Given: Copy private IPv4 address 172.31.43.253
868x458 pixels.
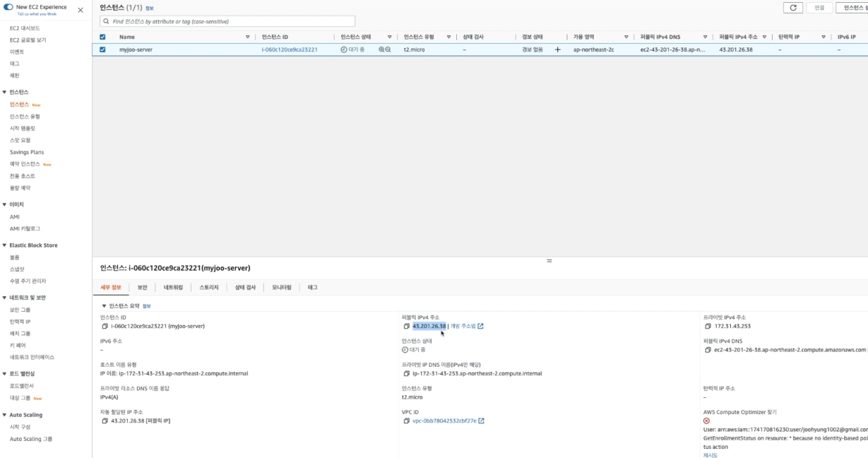Looking at the screenshot, I should [x=708, y=327].
